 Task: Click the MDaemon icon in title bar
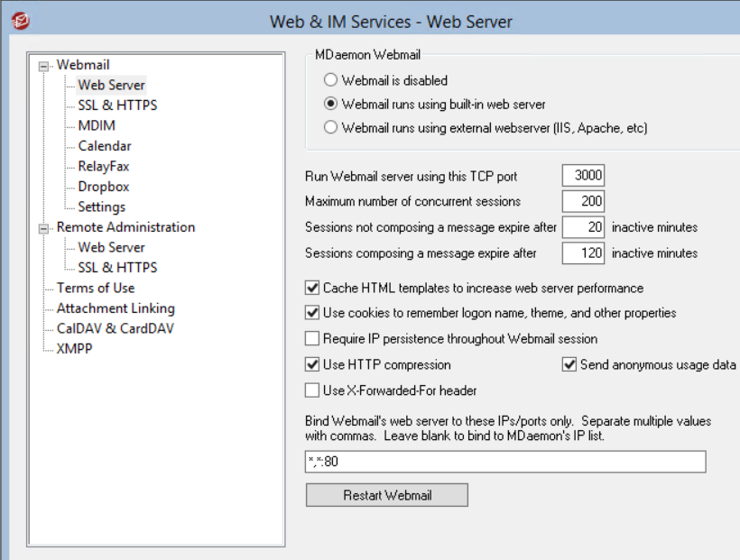click(20, 20)
